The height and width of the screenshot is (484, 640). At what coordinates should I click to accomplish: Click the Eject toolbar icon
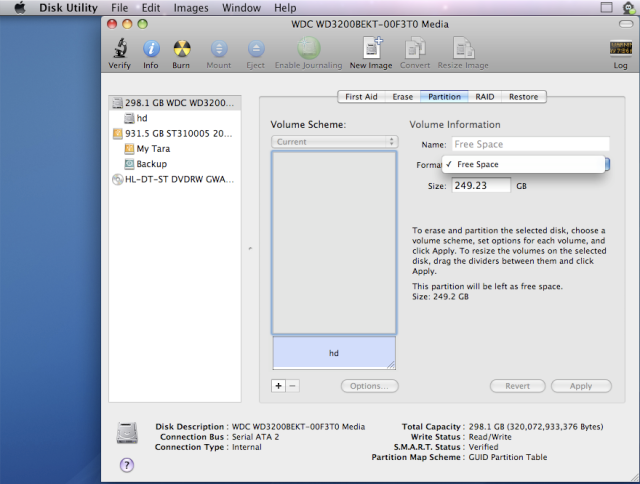[x=256, y=49]
